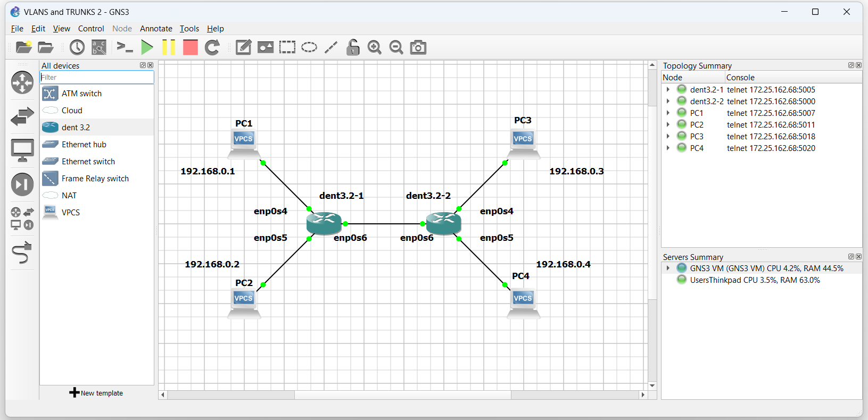Viewport: 868px width, 420px height.
Task: Click the device Filter input field
Action: coord(97,77)
